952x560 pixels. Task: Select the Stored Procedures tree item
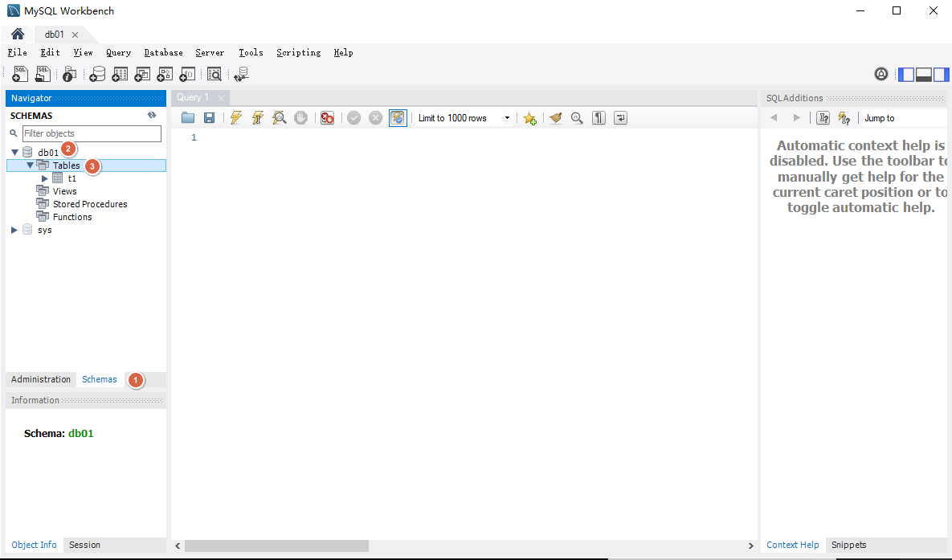90,204
